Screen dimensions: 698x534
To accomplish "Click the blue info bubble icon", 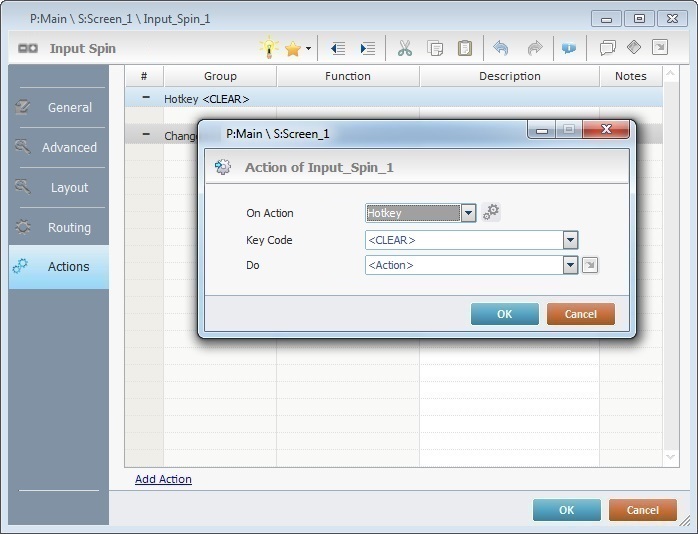I will [x=568, y=48].
